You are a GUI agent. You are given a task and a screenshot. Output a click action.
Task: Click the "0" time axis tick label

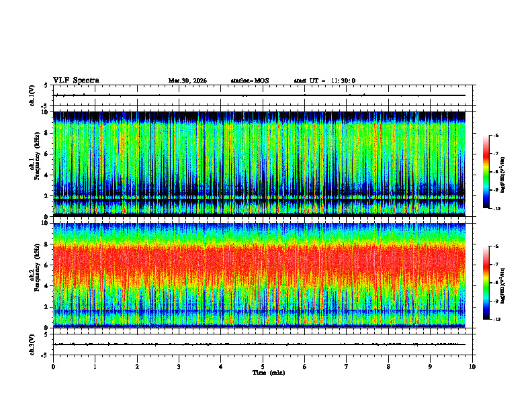pyautogui.click(x=53, y=367)
